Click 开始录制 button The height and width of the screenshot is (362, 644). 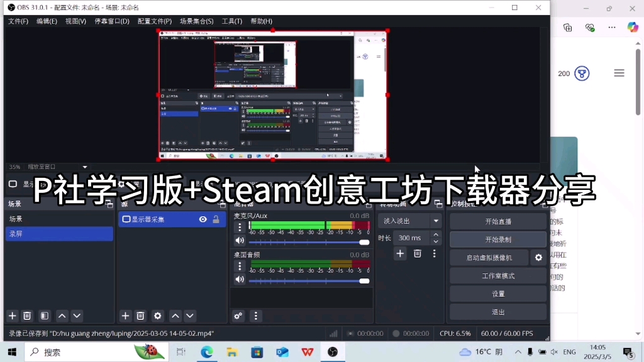pos(498,239)
